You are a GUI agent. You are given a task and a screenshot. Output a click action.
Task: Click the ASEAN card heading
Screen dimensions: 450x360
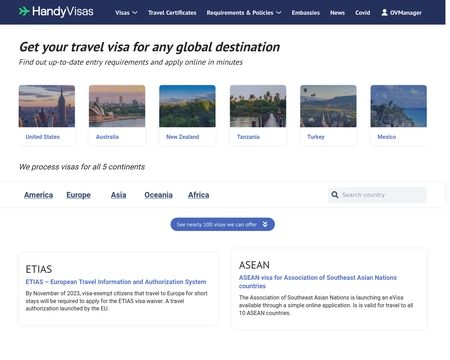click(x=254, y=265)
